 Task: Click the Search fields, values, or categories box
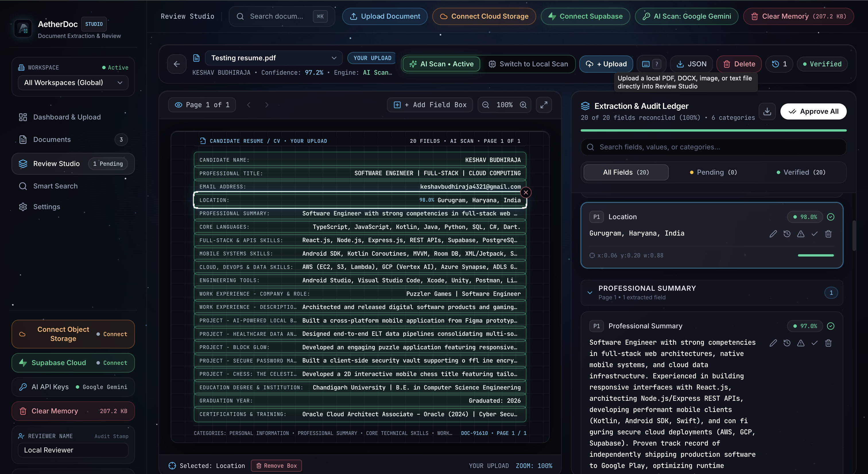click(713, 147)
